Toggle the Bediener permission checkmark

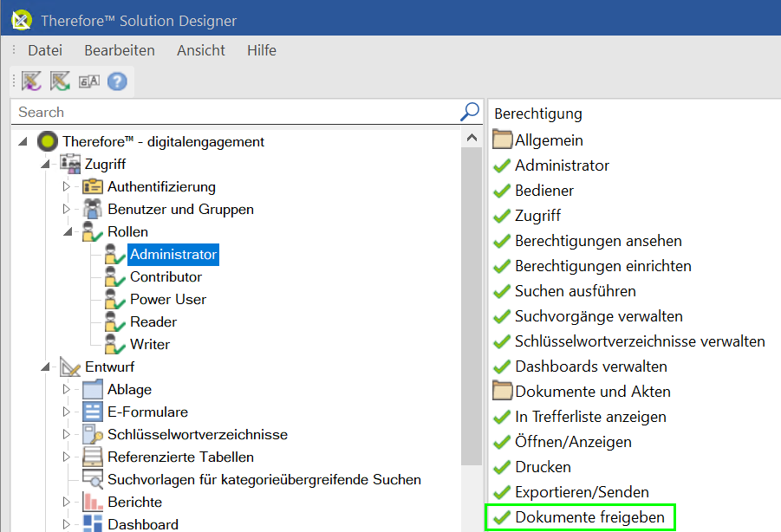[502, 191]
